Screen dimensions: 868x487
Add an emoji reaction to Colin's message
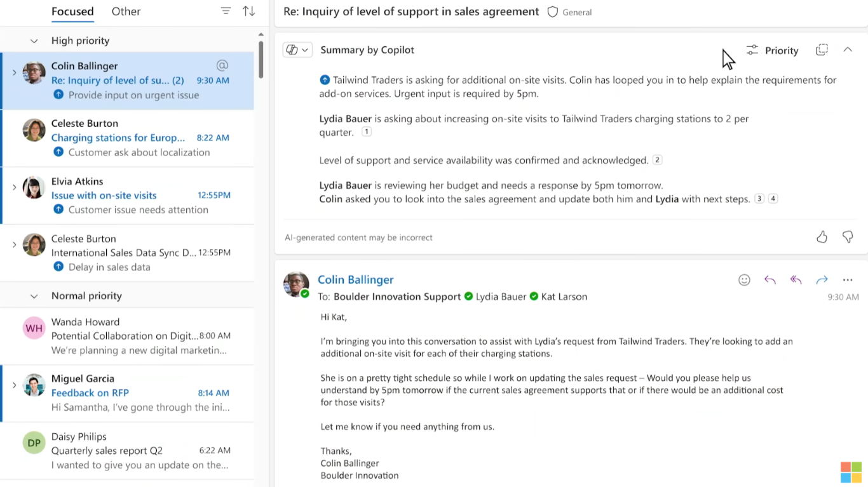tap(744, 279)
